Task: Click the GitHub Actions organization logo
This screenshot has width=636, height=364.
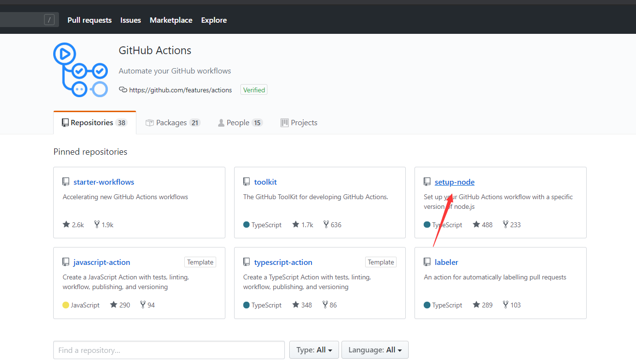Action: click(x=81, y=70)
